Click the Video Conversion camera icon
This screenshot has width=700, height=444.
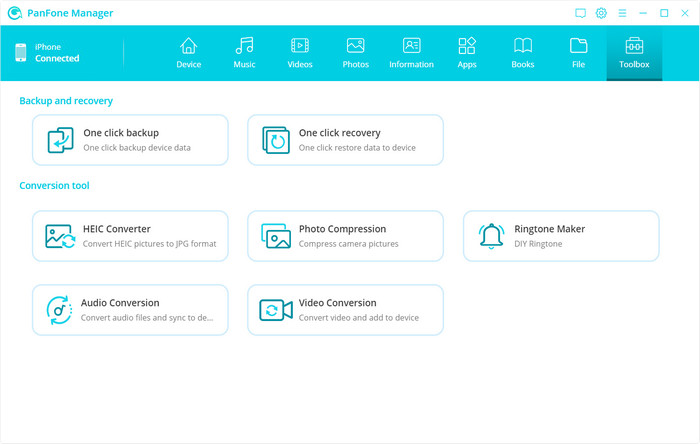[276, 310]
